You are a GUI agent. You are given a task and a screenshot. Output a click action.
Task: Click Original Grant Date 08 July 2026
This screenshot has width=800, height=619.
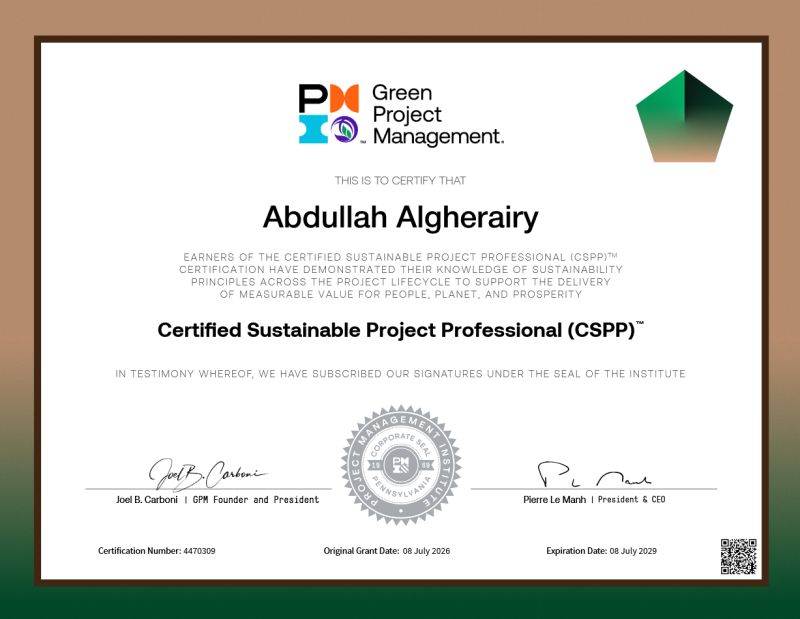(x=387, y=551)
